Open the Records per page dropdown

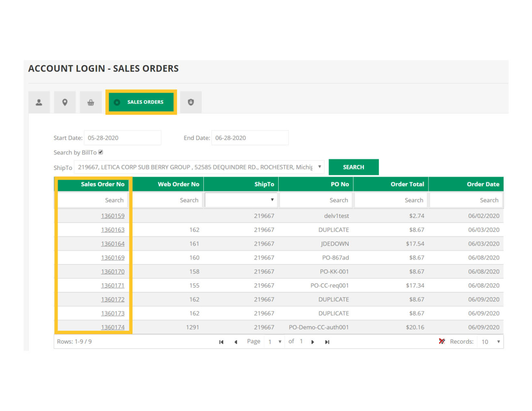(491, 342)
